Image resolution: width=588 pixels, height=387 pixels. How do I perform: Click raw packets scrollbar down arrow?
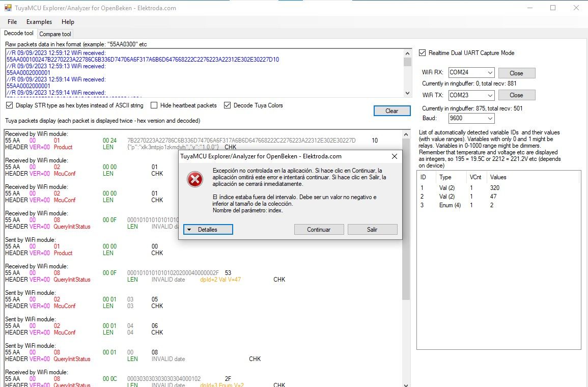pyautogui.click(x=408, y=93)
